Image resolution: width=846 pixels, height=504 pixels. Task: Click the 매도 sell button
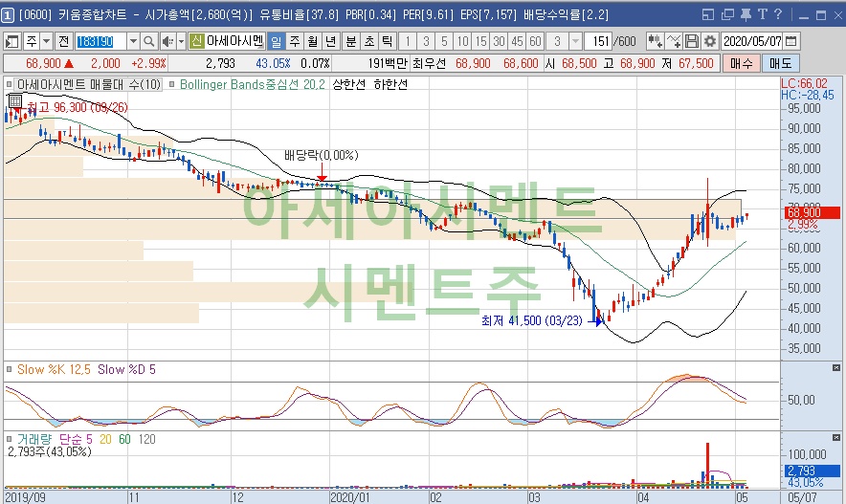[x=780, y=64]
